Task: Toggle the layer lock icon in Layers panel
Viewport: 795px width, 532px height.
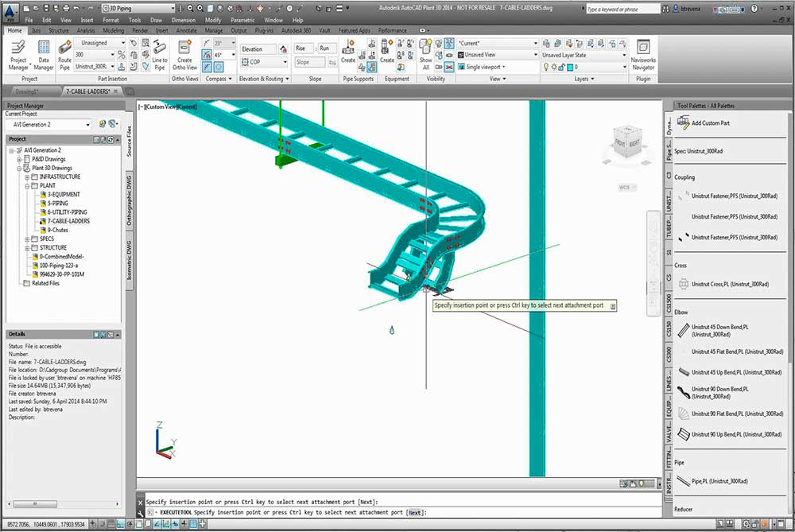Action: tap(560, 66)
